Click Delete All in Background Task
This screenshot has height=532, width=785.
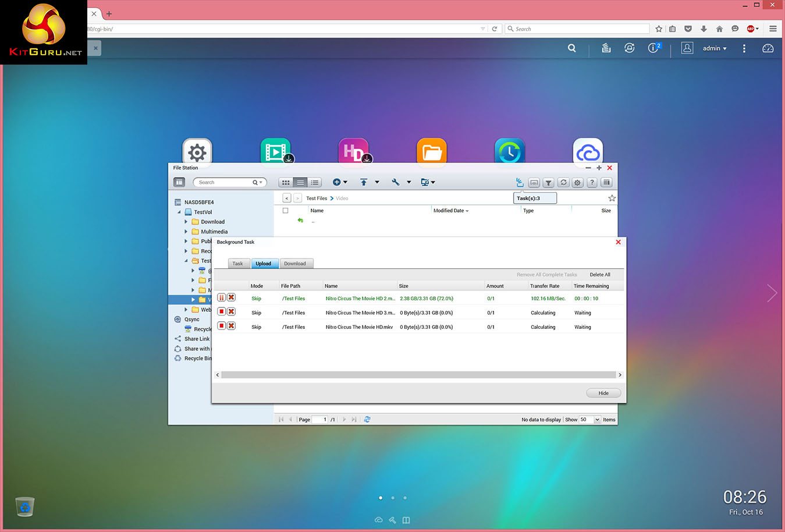coord(600,275)
